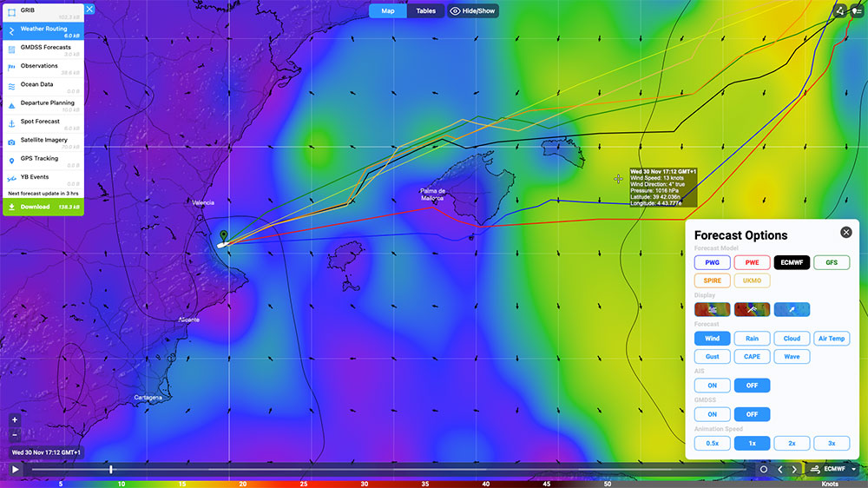Expand the ECMWF model dropdown at bottom
This screenshot has height=488, width=868.
853,469
